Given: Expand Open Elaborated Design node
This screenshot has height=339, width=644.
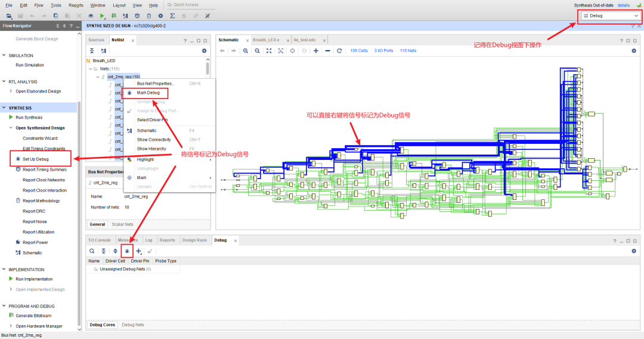Looking at the screenshot, I should tap(11, 91).
